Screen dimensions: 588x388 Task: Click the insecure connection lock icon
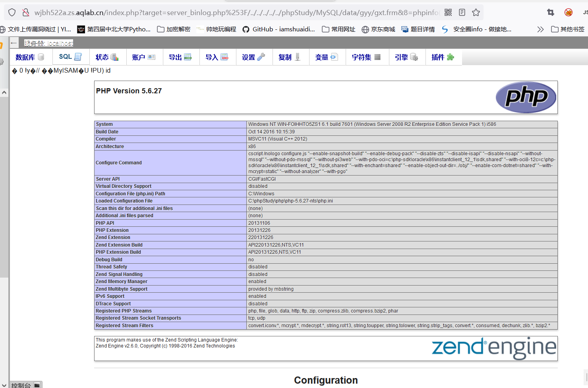26,12
